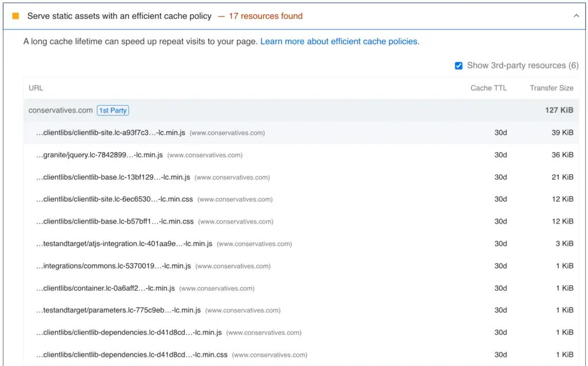Viewport: 588px width, 366px height.
Task: Click the 3 KiB transfer size value
Action: [x=564, y=244]
